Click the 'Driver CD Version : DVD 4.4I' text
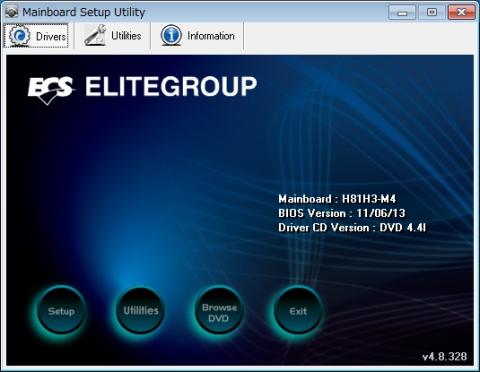Screen dimensions: 480x372 [352, 227]
